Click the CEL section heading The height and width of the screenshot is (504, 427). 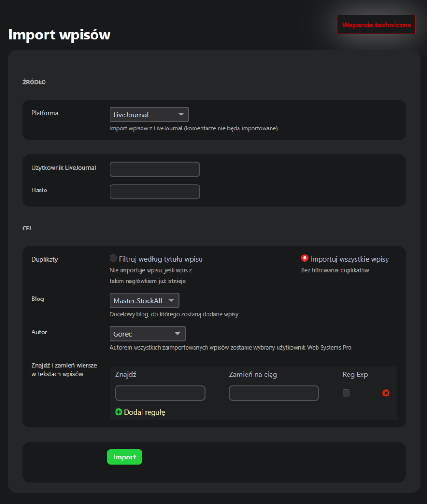pos(27,229)
